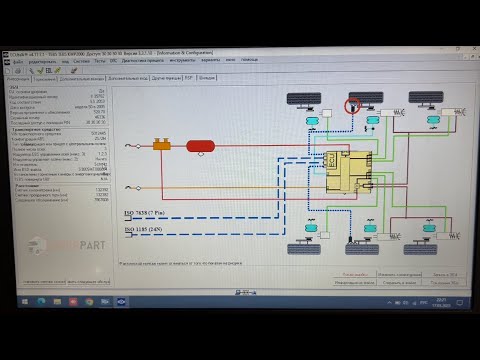This screenshot has width=480, height=360.
Task: Switch to the Шильдик tab
Action: pyautogui.click(x=207, y=78)
